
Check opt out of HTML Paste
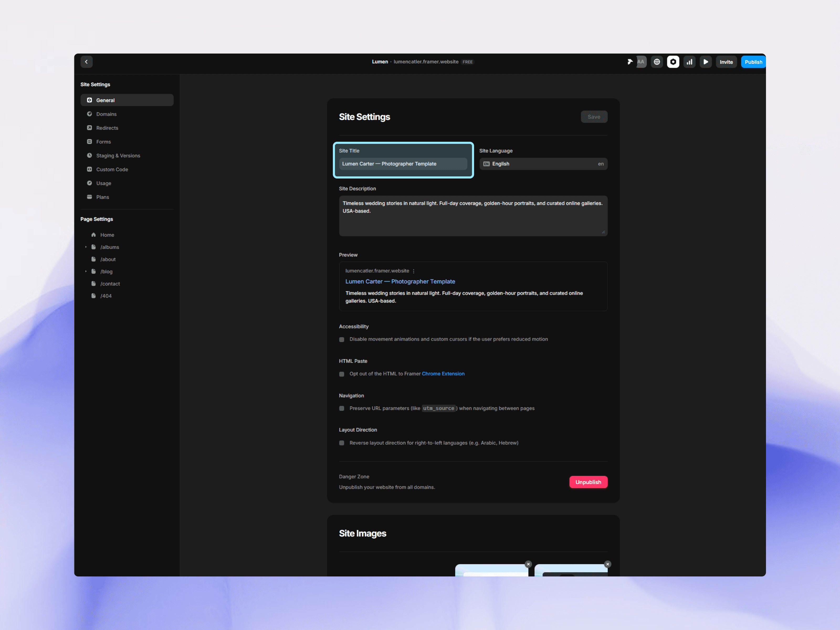pyautogui.click(x=342, y=374)
